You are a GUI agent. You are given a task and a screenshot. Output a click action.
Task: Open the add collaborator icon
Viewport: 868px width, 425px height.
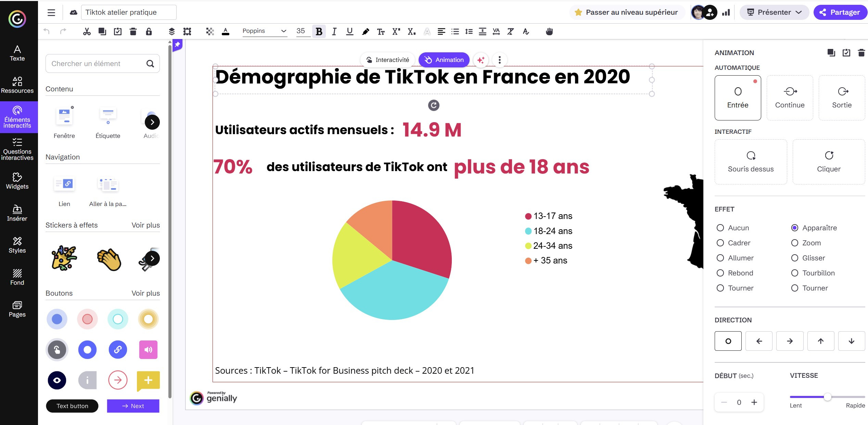click(710, 13)
